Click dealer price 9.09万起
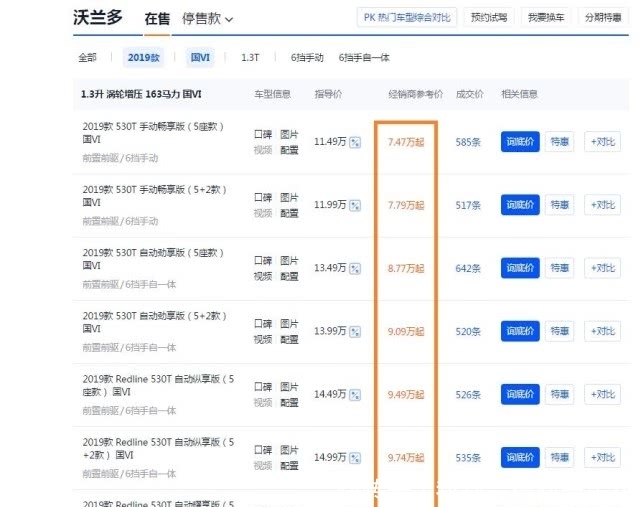Image resolution: width=641 pixels, height=507 pixels. pos(406,332)
